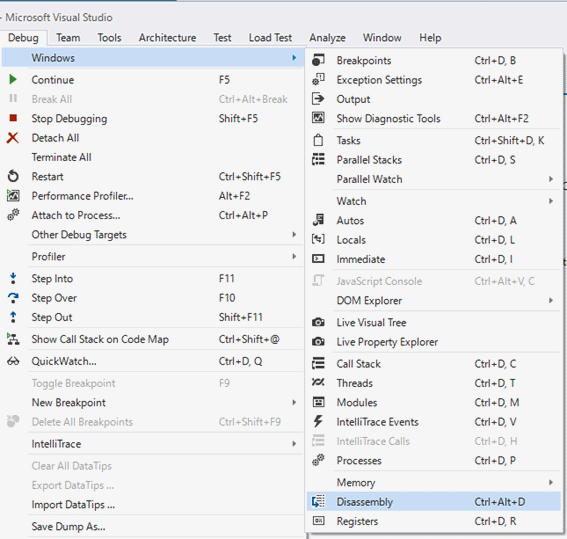Click the Immediate window icon

tap(318, 259)
